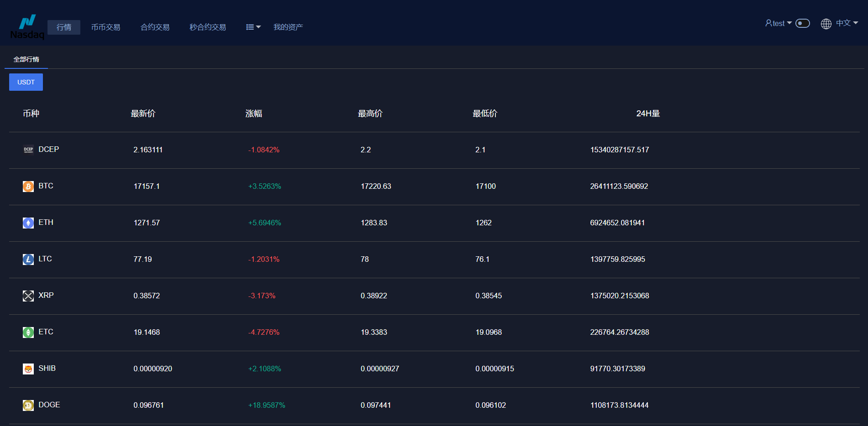868x426 pixels.
Task: Open the list menu dropdown in navbar
Action: coord(253,27)
